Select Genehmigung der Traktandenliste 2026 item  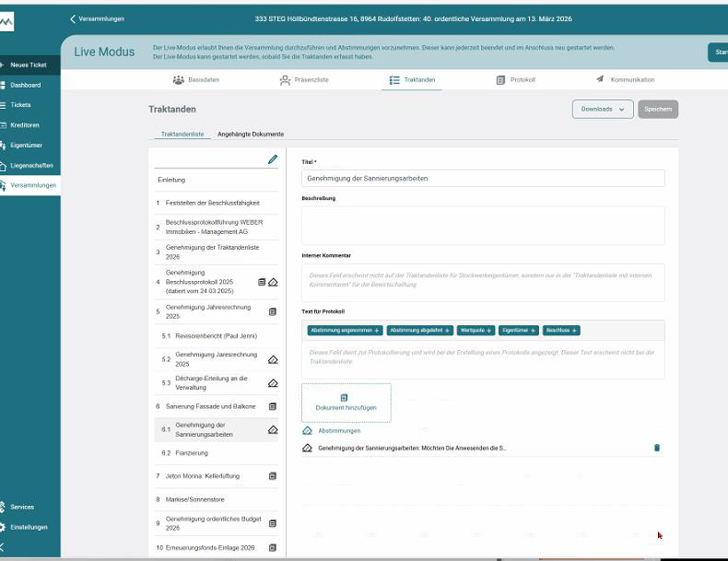click(x=217, y=252)
